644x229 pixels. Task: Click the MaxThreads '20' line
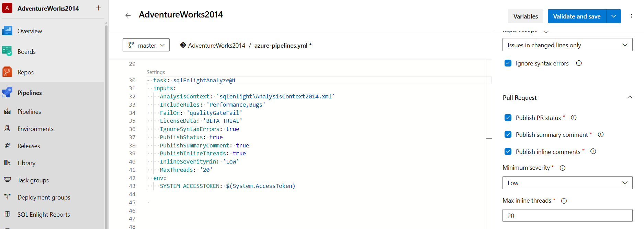[186, 170]
